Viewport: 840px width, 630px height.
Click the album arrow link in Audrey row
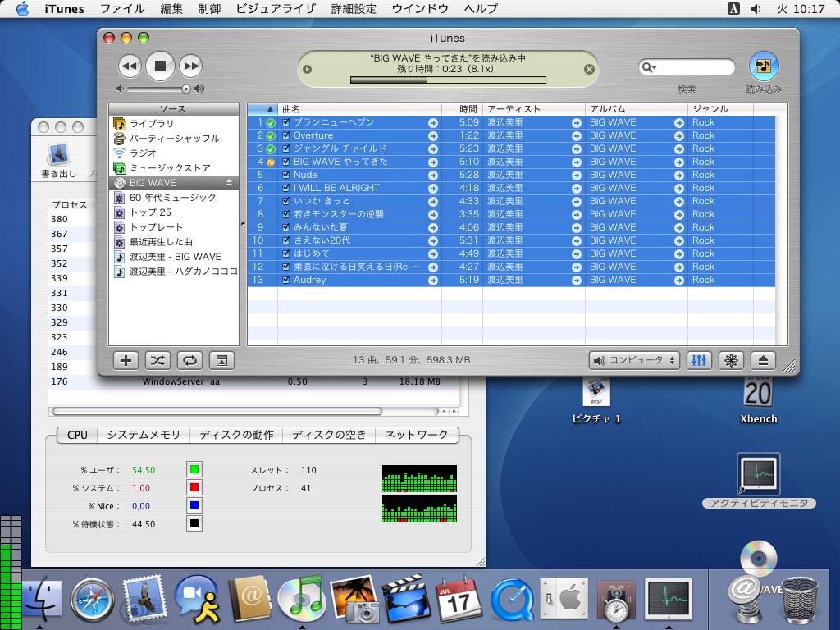point(679,281)
